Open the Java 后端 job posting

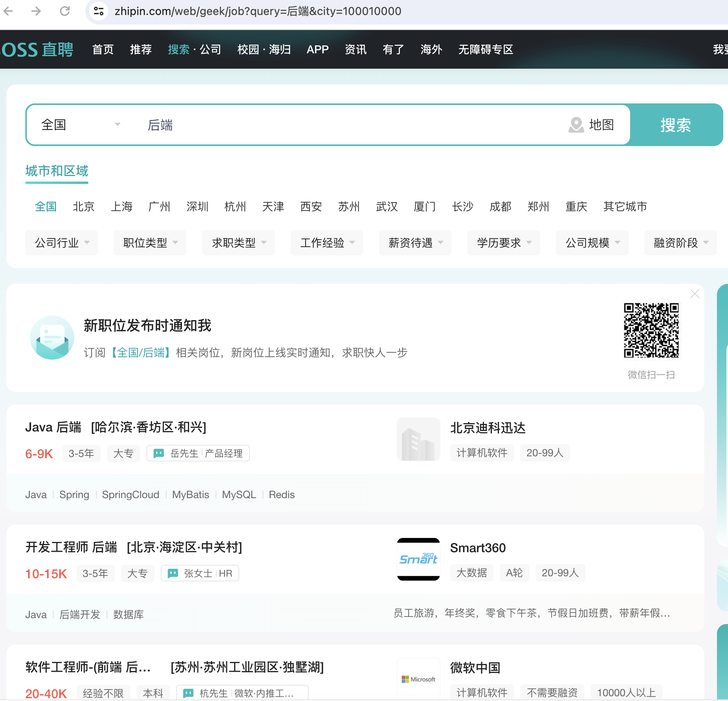(x=53, y=427)
